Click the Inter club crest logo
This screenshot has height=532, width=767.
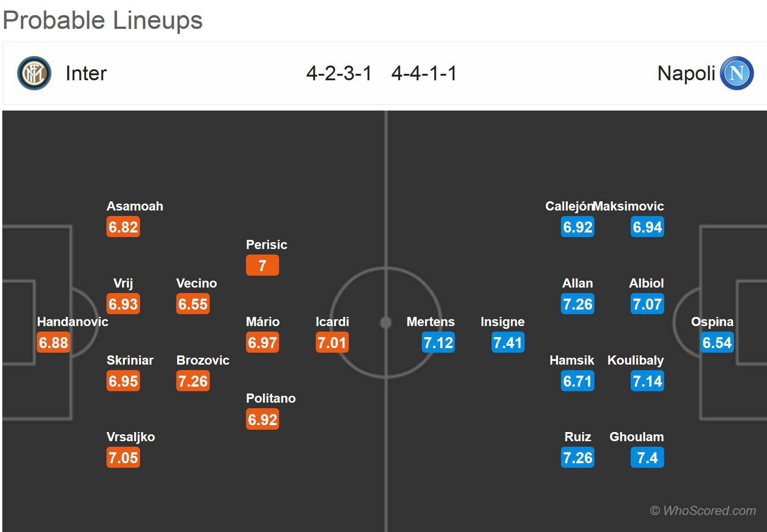[34, 73]
